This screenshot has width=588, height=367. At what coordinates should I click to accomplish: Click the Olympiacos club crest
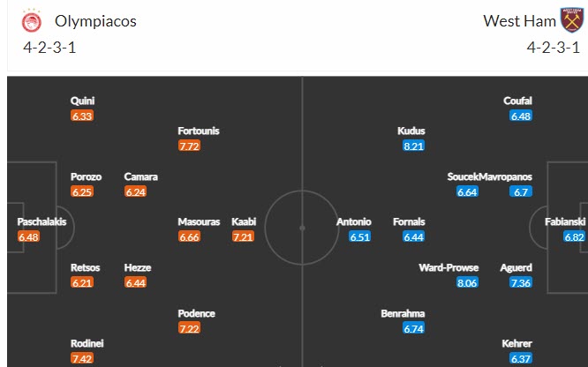[x=22, y=19]
